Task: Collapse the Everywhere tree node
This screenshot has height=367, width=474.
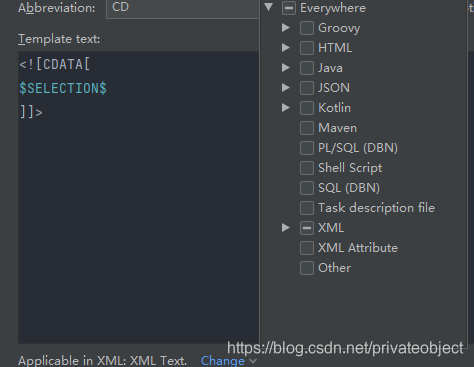Action: (269, 7)
